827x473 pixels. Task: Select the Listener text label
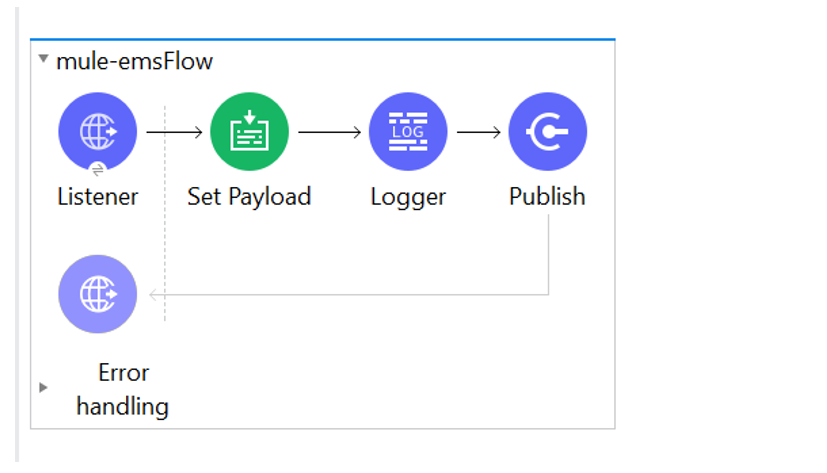[97, 197]
